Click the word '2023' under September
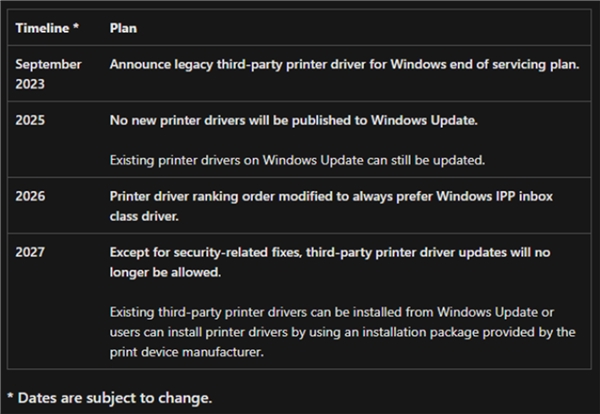The height and width of the screenshot is (414, 600). coord(31,82)
